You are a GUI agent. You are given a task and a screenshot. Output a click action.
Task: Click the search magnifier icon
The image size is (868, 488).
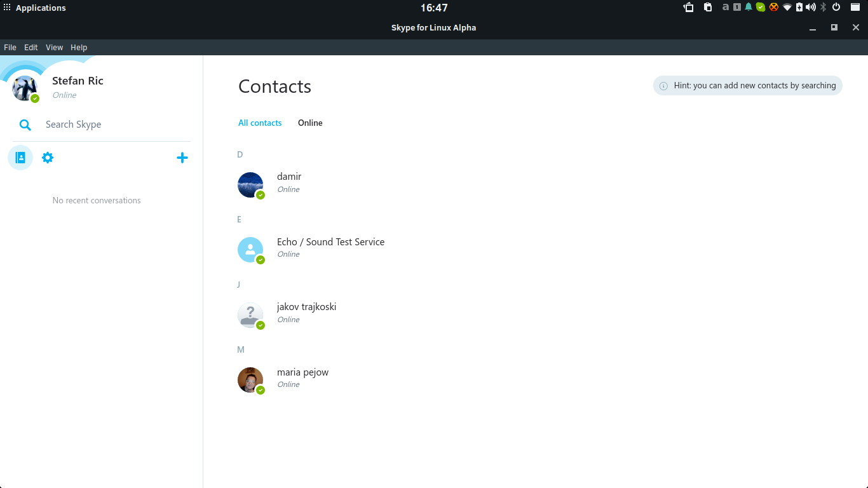click(25, 125)
